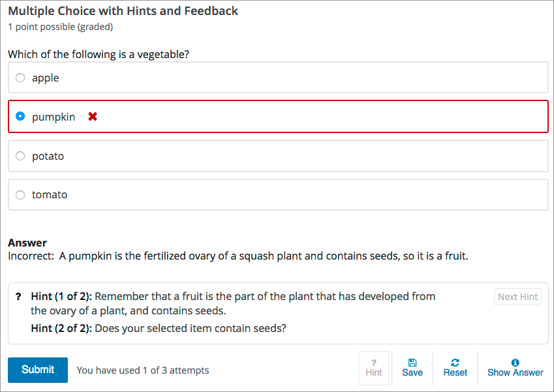554x392 pixels.
Task: Click the problem title heading
Action: 123,11
